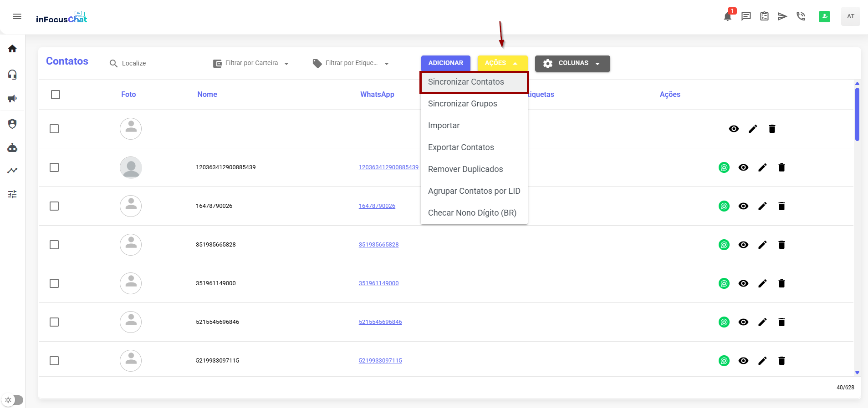Delete contact 351935665828 using trash icon

click(781, 245)
